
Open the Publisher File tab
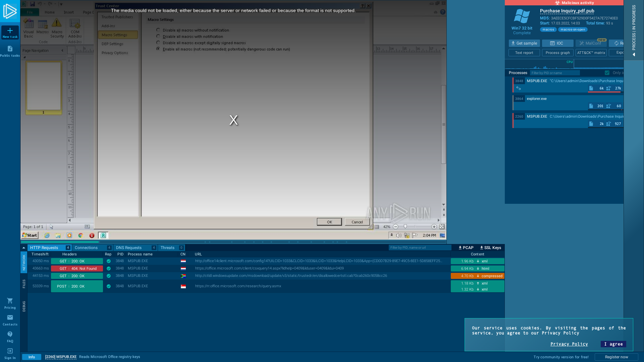click(x=30, y=12)
